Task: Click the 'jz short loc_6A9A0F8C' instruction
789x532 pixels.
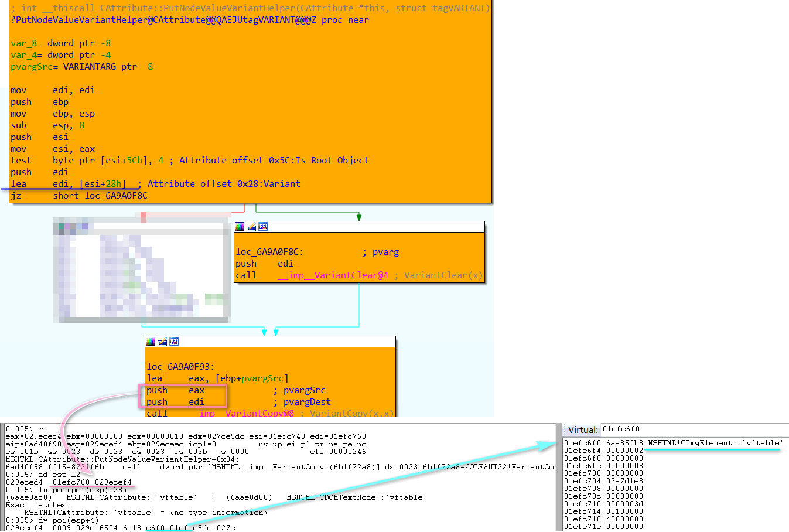Action: 79,196
